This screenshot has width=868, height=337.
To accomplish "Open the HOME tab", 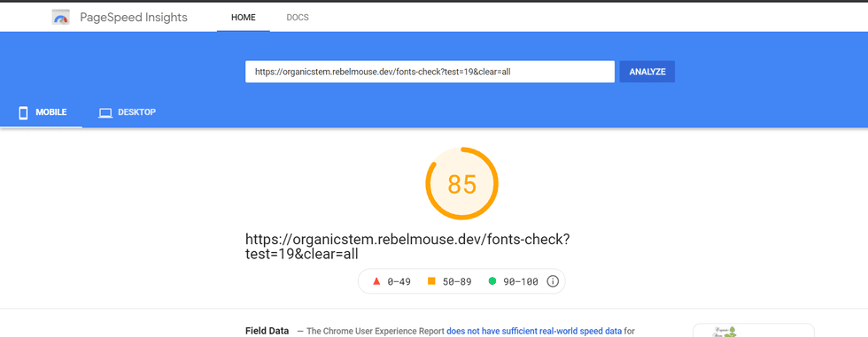I will 244,17.
